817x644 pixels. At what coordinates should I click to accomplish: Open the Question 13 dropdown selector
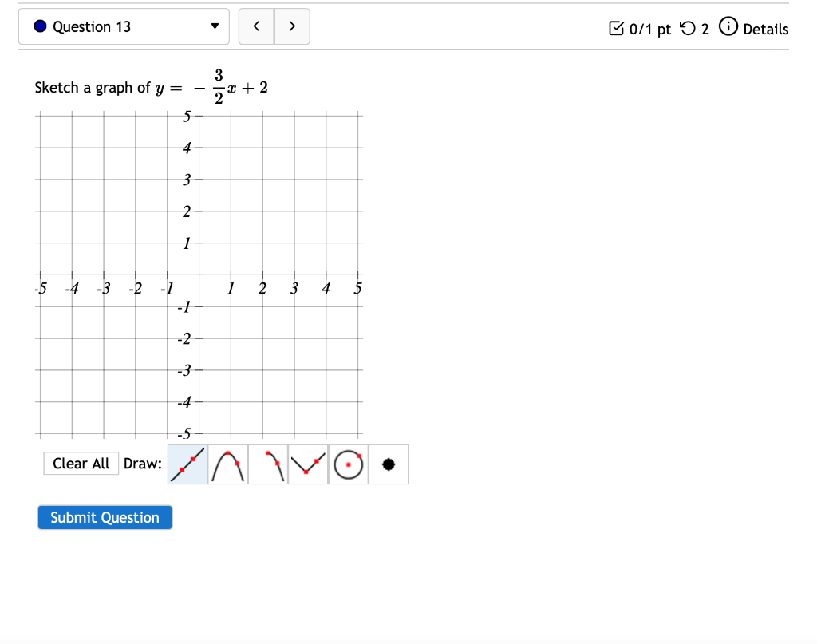tap(124, 26)
